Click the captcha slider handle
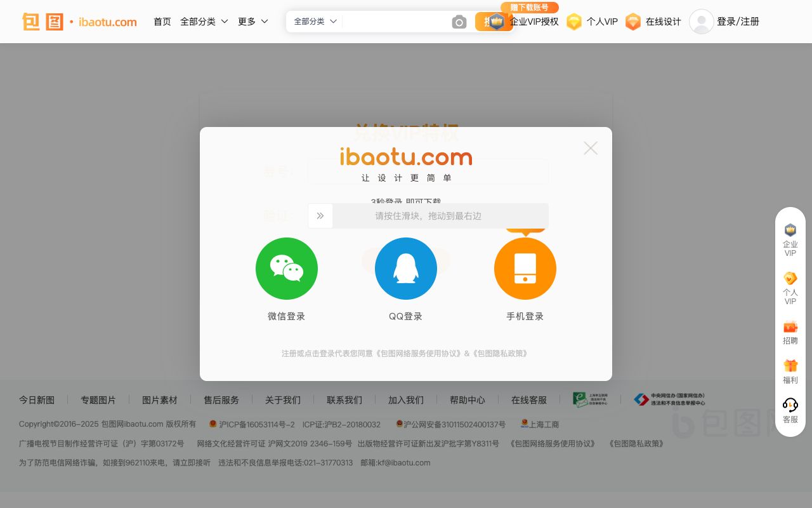This screenshot has width=812, height=508. (320, 216)
